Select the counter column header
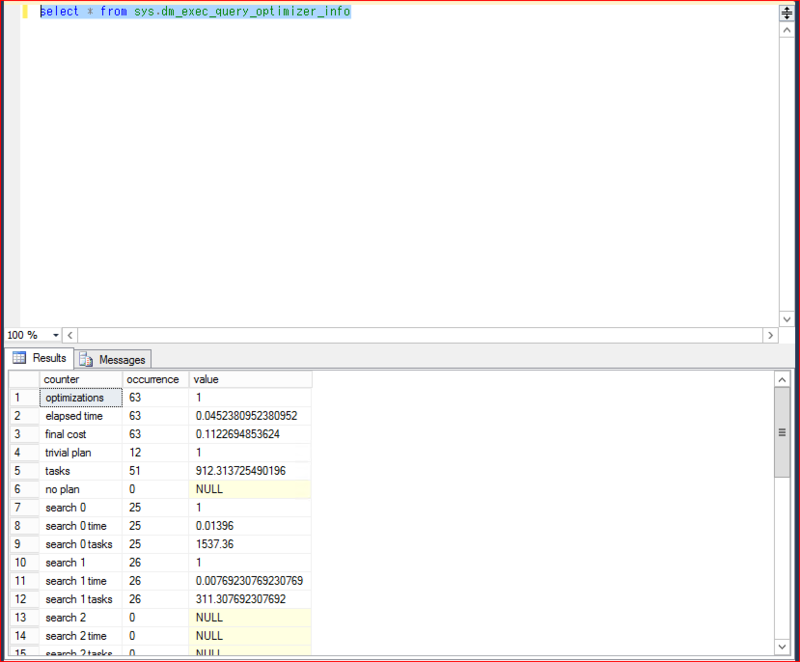 pos(61,379)
